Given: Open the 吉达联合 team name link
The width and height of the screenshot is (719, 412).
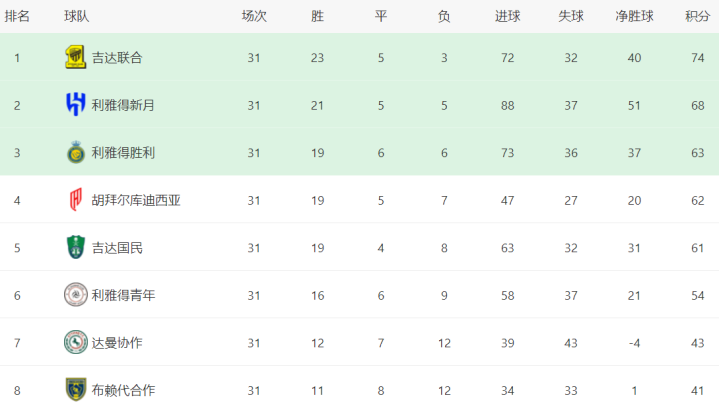Looking at the screenshot, I should pos(117,58).
